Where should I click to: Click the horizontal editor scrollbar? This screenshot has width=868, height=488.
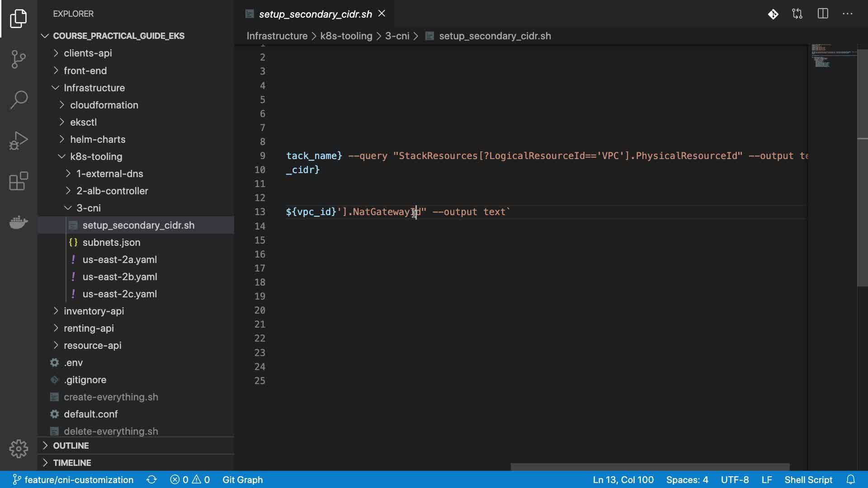click(650, 467)
